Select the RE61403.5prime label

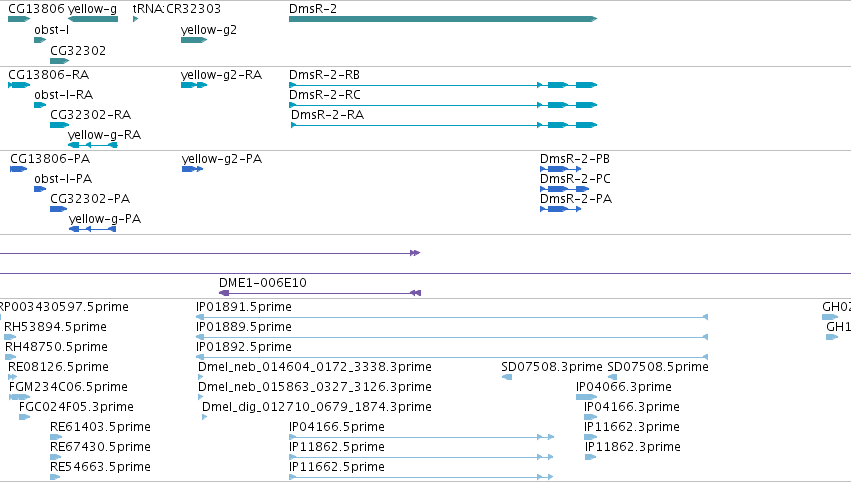point(100,427)
